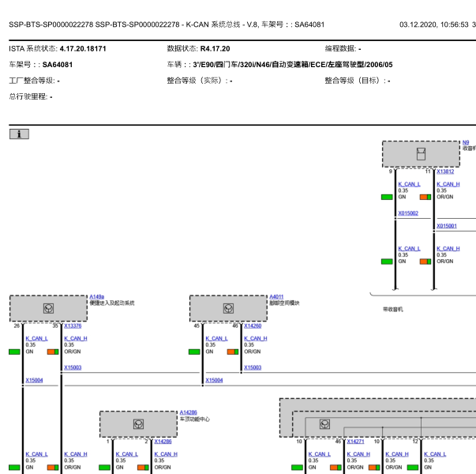476x474 pixels.
Task: Click the radio symbol inside the N9 box
Action: click(421, 154)
